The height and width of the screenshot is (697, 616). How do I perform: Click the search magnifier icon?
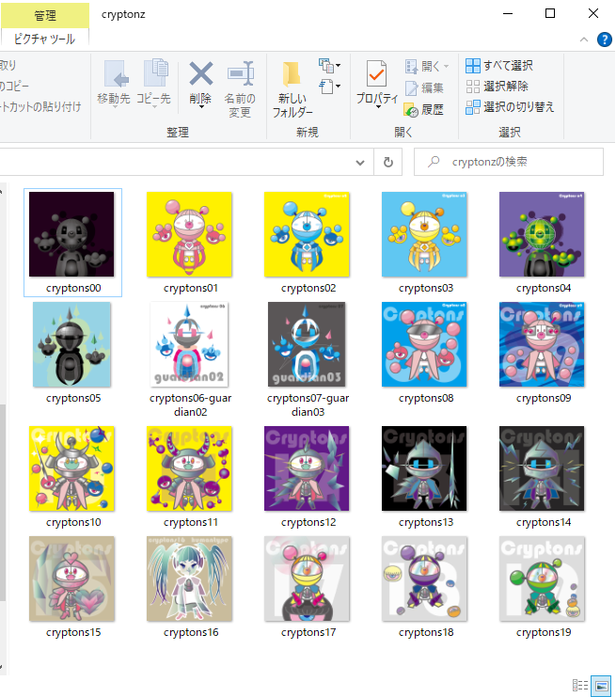click(434, 162)
